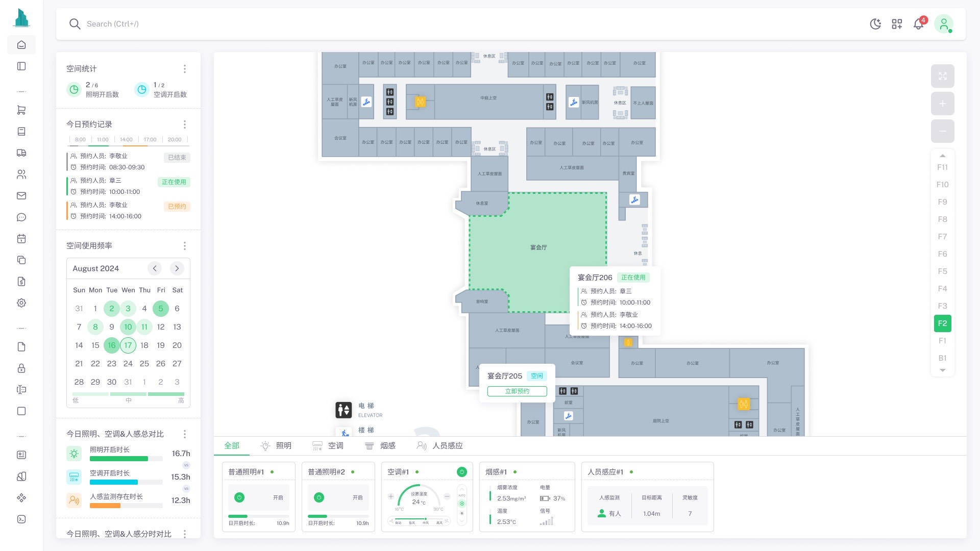Toggle dark mode moon icon
The height and width of the screenshot is (551, 980).
click(875, 24)
